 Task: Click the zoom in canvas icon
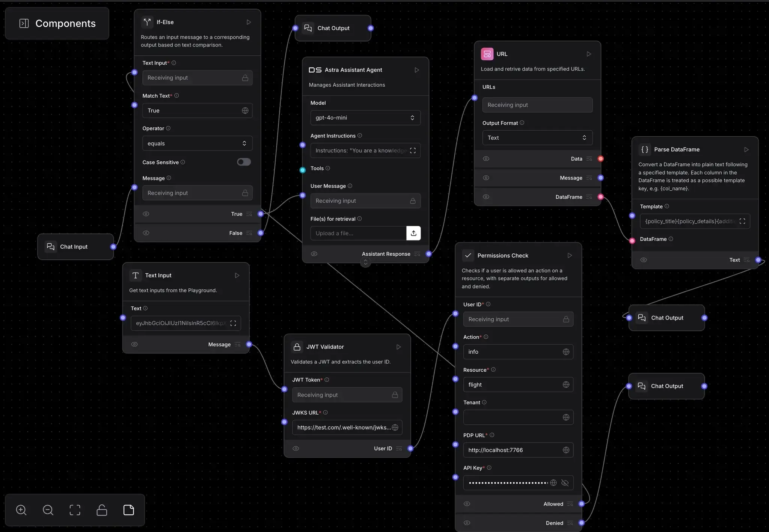(21, 510)
